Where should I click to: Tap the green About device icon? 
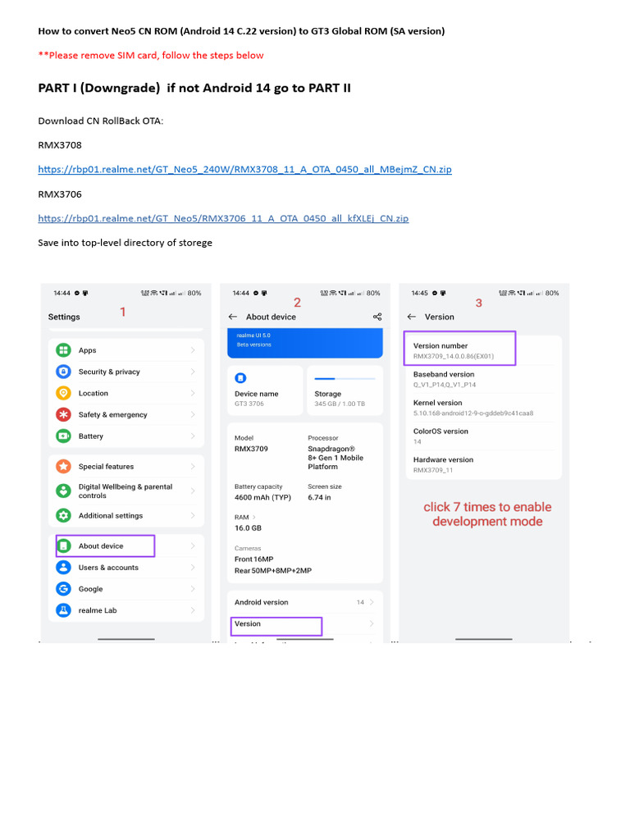(x=64, y=546)
